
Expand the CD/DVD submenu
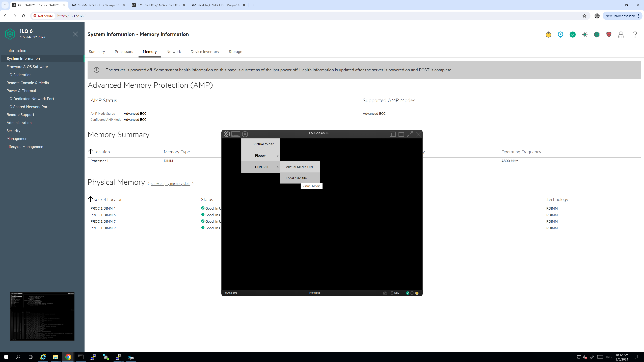point(260,167)
